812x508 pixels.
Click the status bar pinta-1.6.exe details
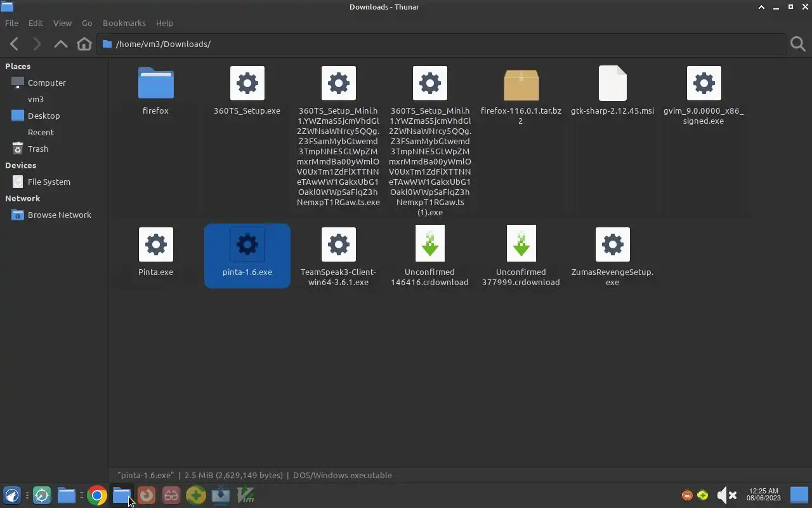pos(254,475)
